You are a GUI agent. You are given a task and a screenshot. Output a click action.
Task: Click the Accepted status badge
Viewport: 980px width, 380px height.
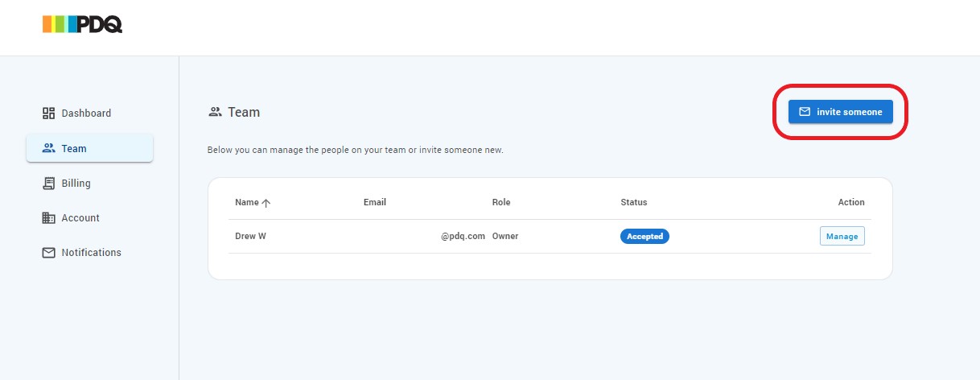click(644, 237)
